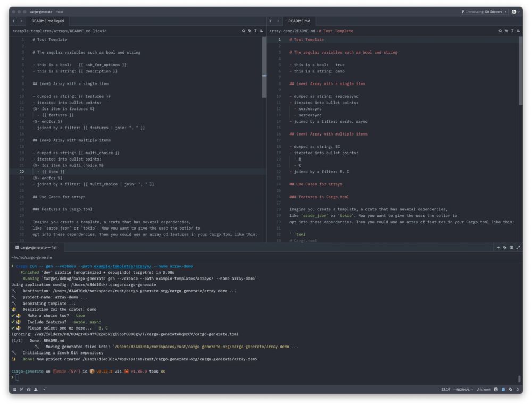Click NORMAL vim mode indicator
The width and height of the screenshot is (532, 405).
coord(463,390)
